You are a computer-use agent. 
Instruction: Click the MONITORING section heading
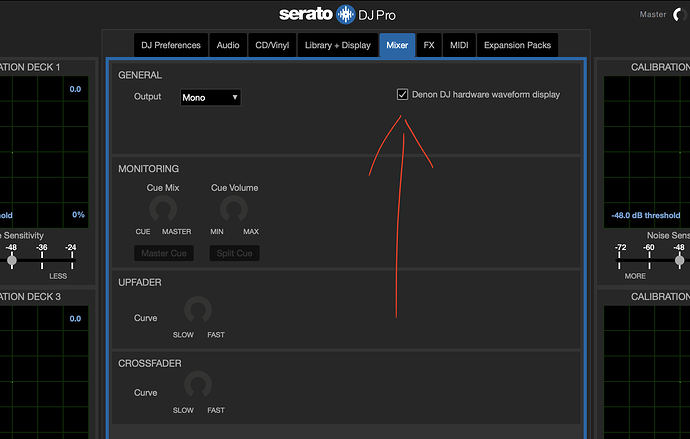(x=148, y=169)
